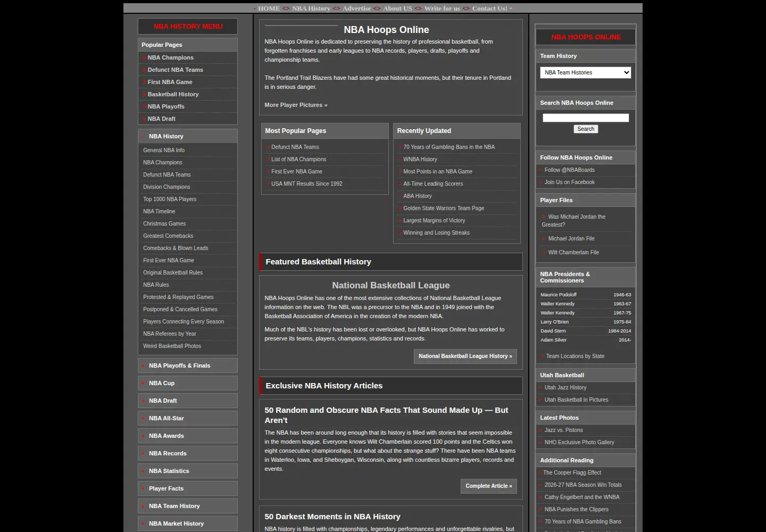Open NBA History in top navigation
Screen dimensions: 766x532
pyautogui.click(x=311, y=9)
